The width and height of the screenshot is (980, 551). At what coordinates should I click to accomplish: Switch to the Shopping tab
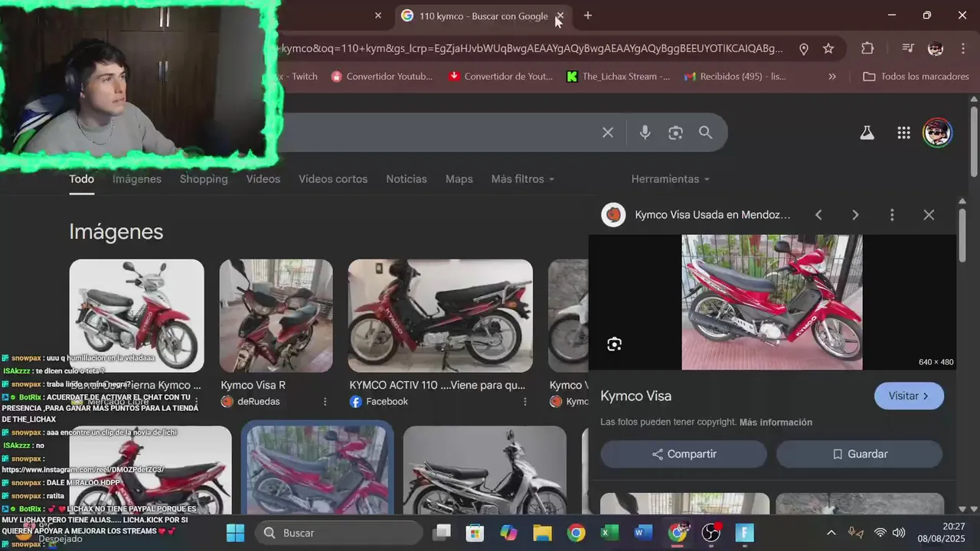[204, 179]
